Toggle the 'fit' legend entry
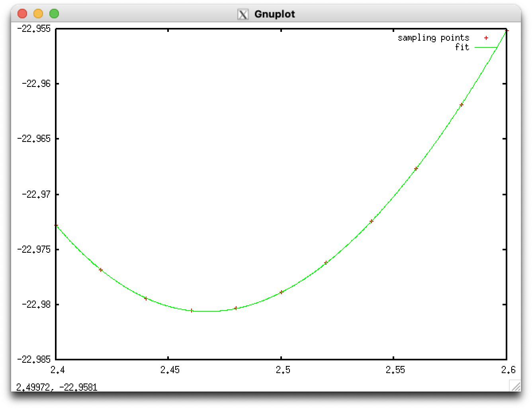 tap(462, 47)
